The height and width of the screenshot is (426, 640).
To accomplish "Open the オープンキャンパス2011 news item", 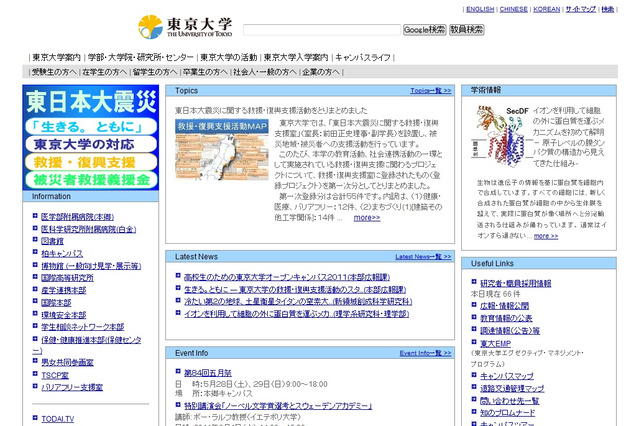I will click(287, 277).
